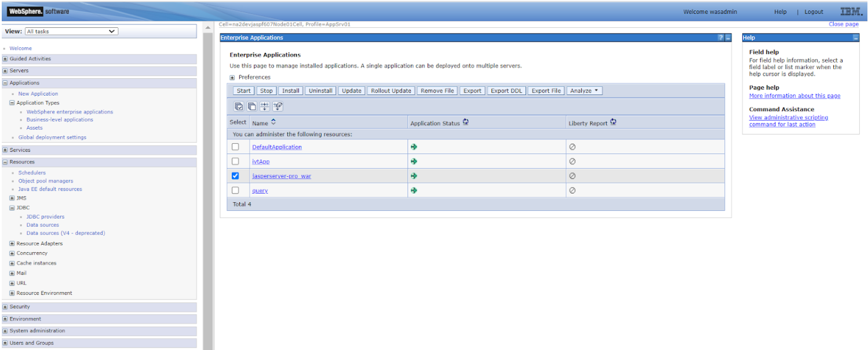Viewport: 868px width, 350px height.
Task: Click the Welcome link in navigation
Action: tap(21, 49)
